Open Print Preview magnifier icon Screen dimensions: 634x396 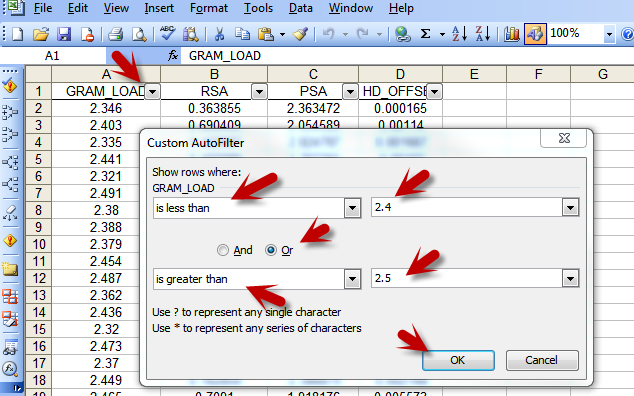point(139,34)
